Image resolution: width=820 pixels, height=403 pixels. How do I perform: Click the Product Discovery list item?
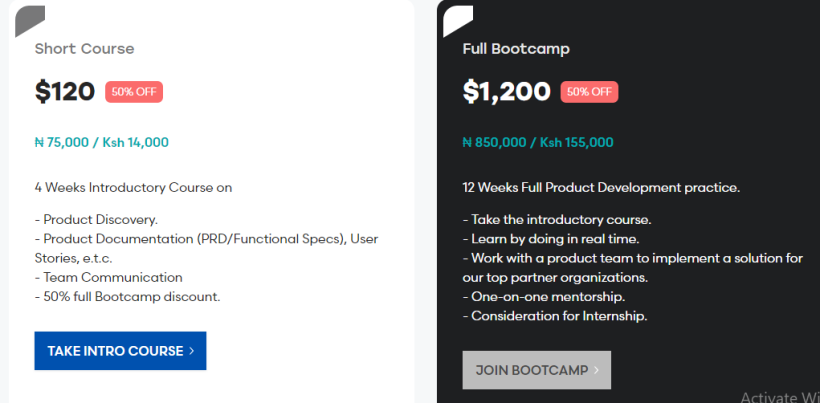[96, 219]
